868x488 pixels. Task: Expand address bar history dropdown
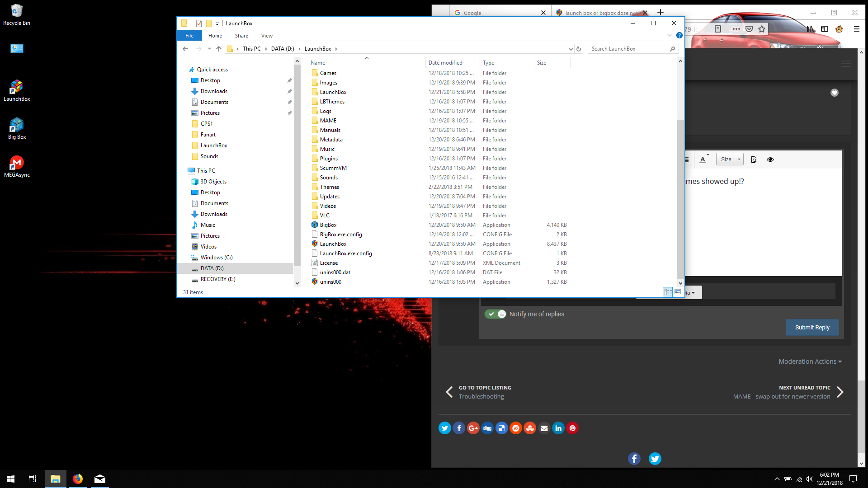click(571, 49)
